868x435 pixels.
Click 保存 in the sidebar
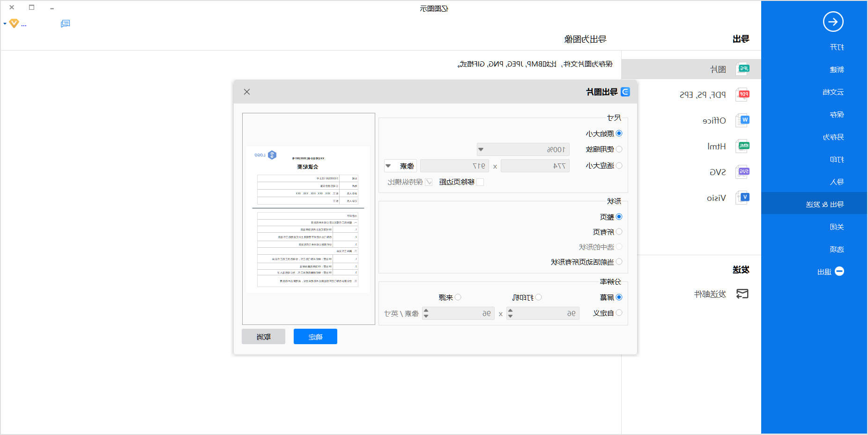(x=837, y=114)
